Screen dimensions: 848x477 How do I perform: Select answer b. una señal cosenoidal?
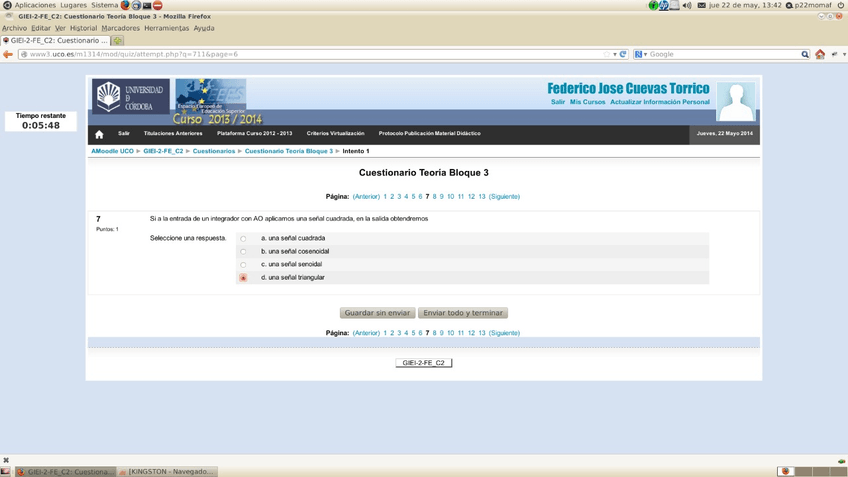[243, 252]
